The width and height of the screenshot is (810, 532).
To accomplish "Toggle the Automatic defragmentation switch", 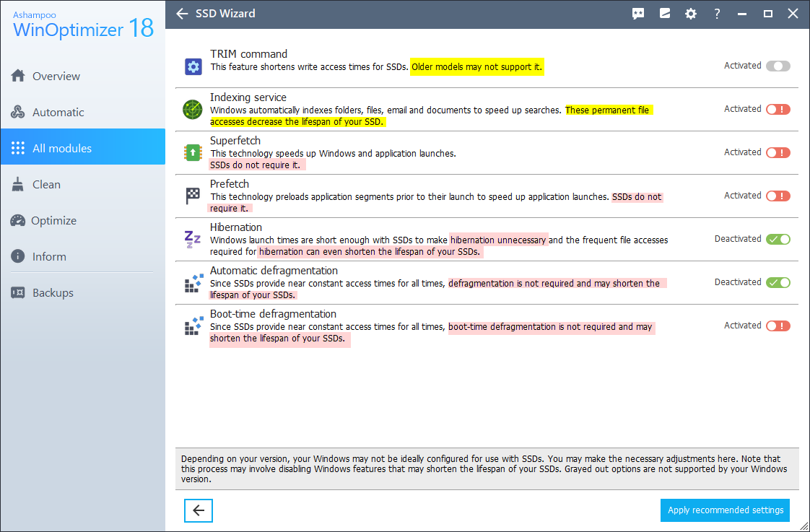I will tap(778, 282).
